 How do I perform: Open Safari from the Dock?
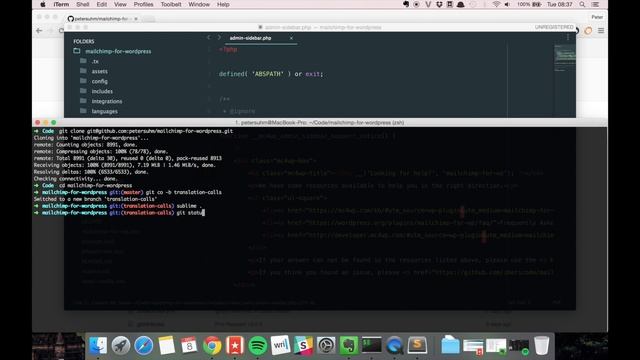coord(144,345)
